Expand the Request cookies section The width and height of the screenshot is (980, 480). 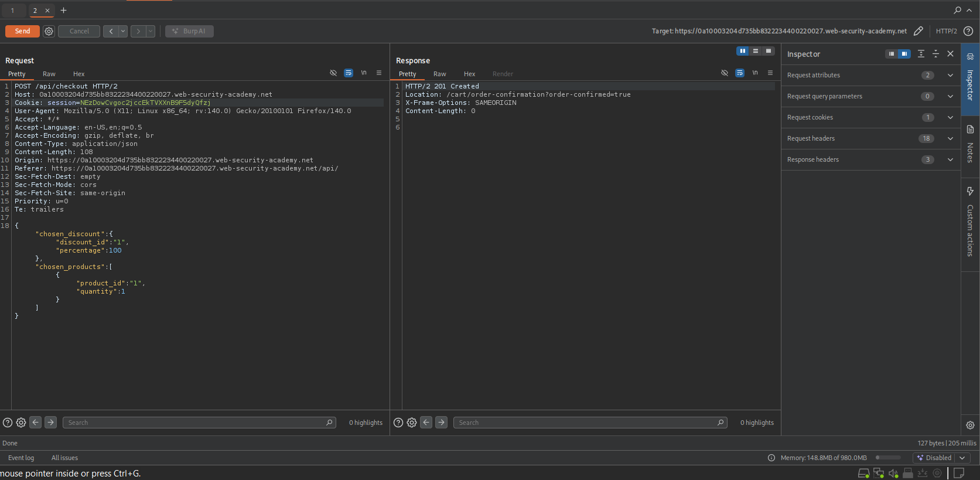[950, 117]
